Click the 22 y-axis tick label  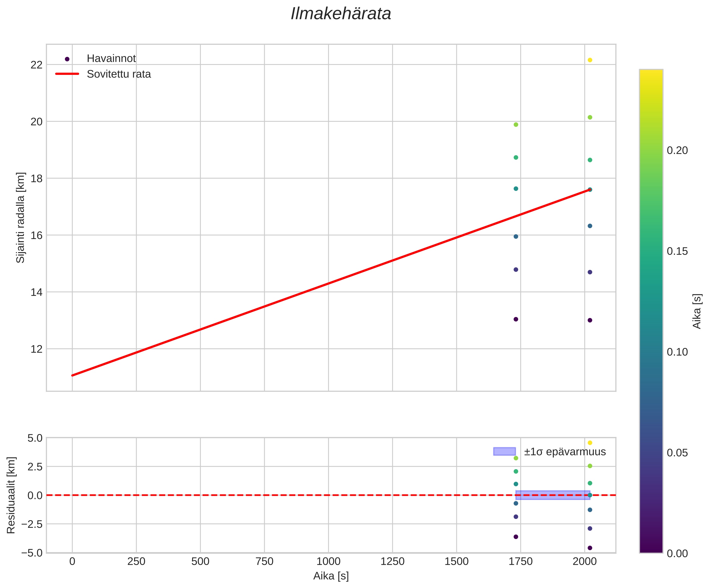pyautogui.click(x=36, y=65)
